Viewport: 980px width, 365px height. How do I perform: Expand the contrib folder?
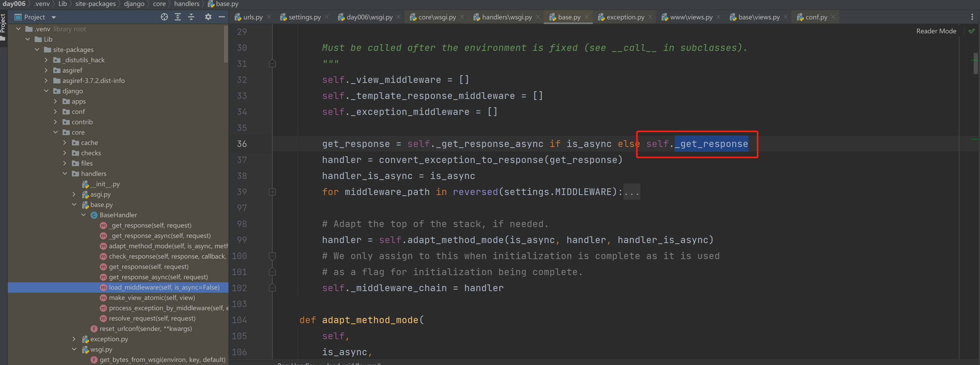56,122
